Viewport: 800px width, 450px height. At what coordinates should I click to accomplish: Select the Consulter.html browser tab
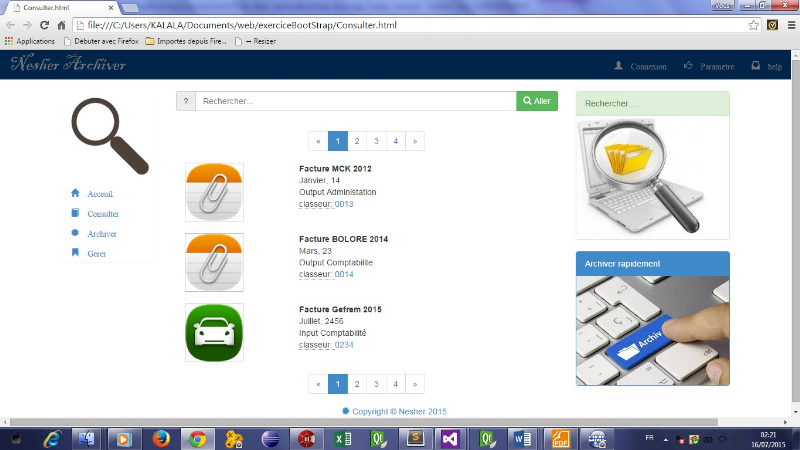pos(63,8)
